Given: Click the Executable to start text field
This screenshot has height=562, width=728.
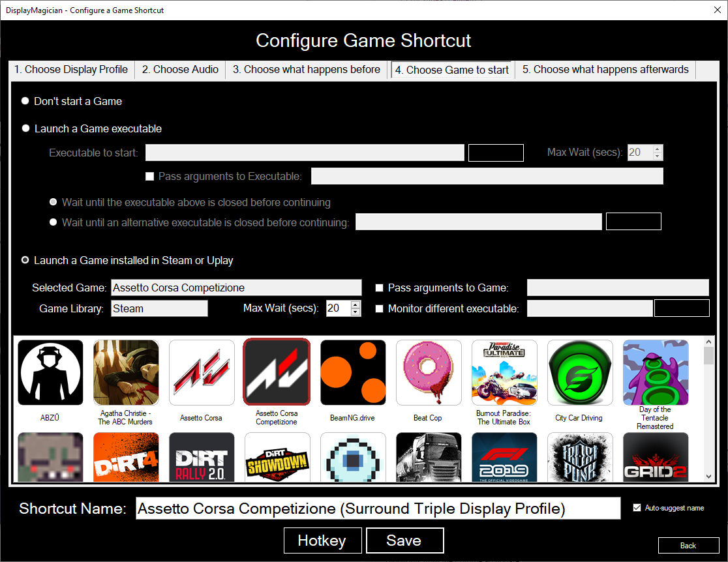Looking at the screenshot, I should 305,153.
